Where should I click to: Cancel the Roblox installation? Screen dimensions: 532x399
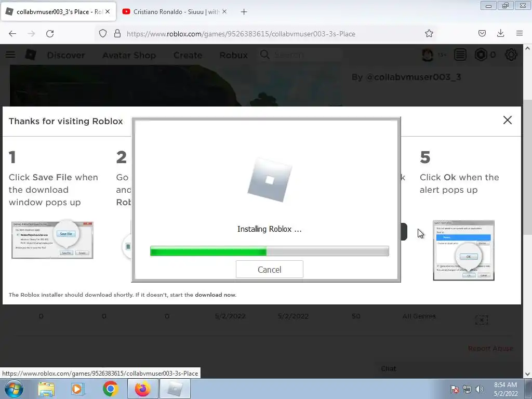click(x=270, y=270)
